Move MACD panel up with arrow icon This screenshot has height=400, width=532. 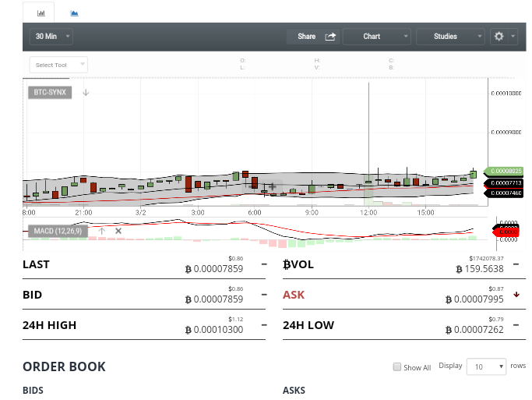coord(102,232)
